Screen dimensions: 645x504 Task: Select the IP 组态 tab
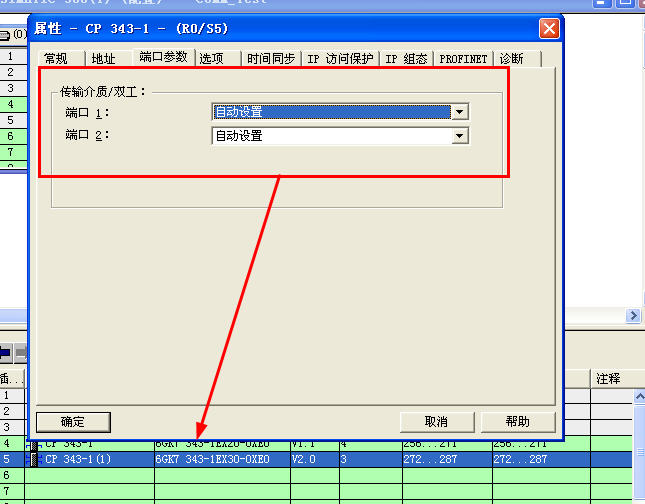406,59
